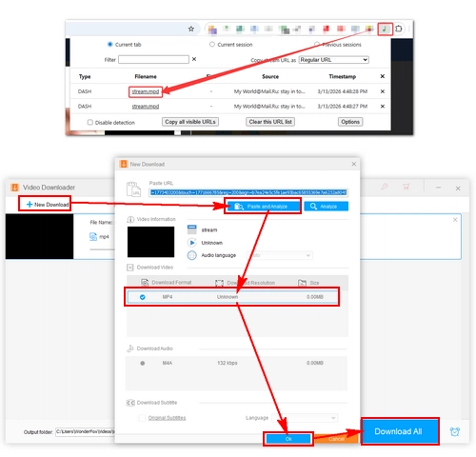Click the Download All button
This screenshot has width=476, height=457.
[400, 431]
